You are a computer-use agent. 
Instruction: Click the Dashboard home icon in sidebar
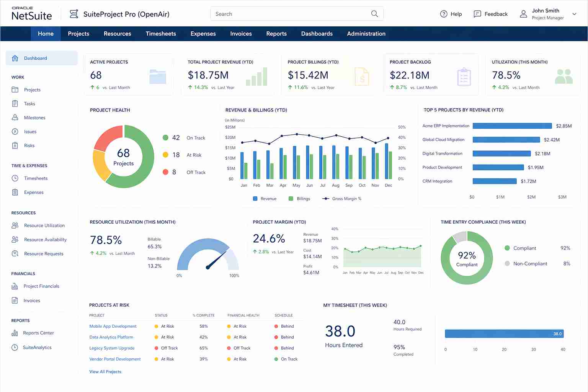[x=15, y=58]
